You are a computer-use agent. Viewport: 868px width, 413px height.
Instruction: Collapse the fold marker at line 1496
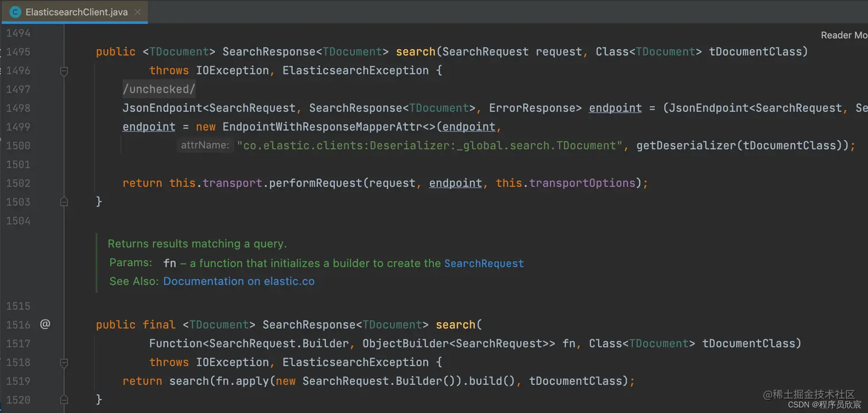point(64,71)
